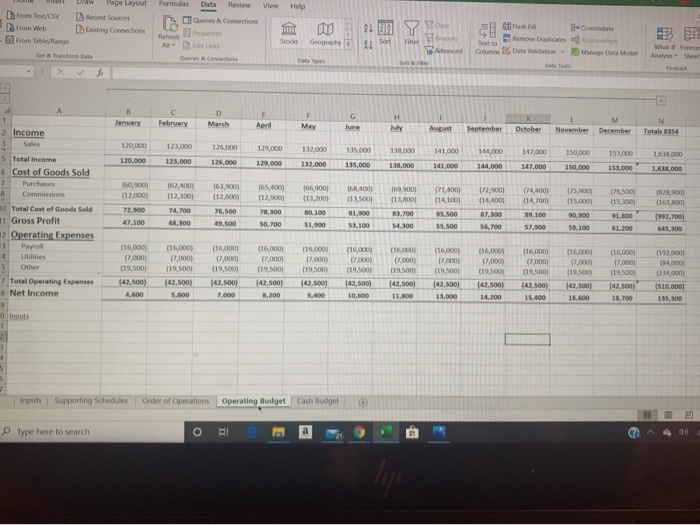Screen dimensions: 700x525
Task: Switch to Supporting Schedules sheet tab
Action: pyautogui.click(x=91, y=400)
